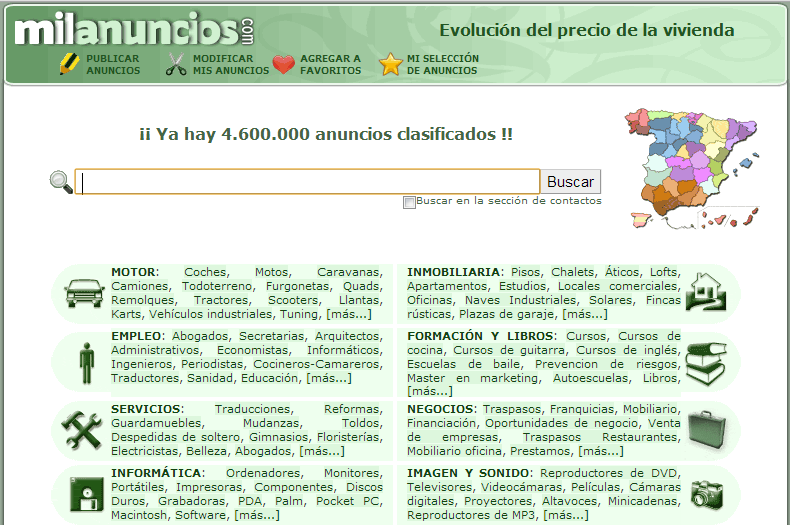Click the pencil Publicar Anuncios icon
The height and width of the screenshot is (525, 790).
[x=69, y=64]
